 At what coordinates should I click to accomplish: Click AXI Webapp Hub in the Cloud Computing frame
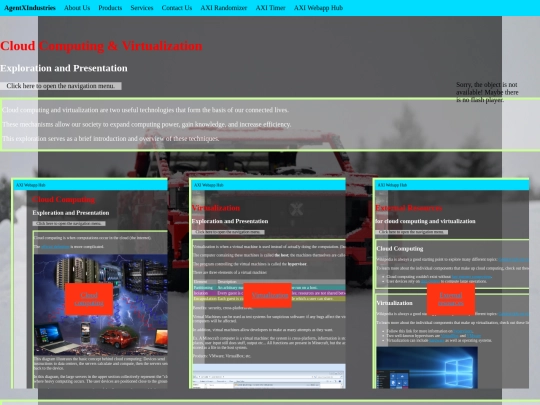pos(31,185)
